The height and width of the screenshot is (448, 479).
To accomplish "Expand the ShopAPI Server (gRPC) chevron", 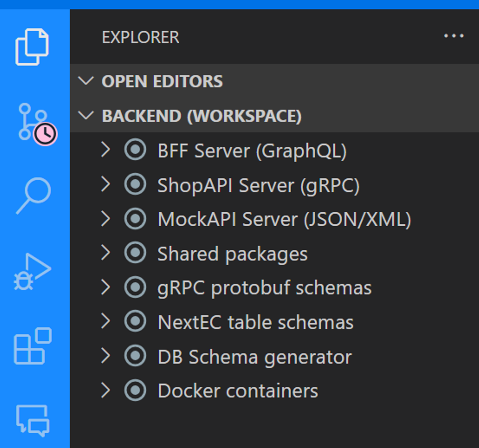I will [106, 185].
